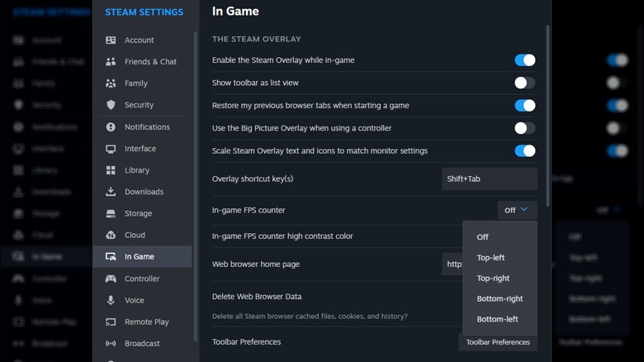Open the Downloads icon in sidebar
The width and height of the screenshot is (644, 362).
(111, 192)
